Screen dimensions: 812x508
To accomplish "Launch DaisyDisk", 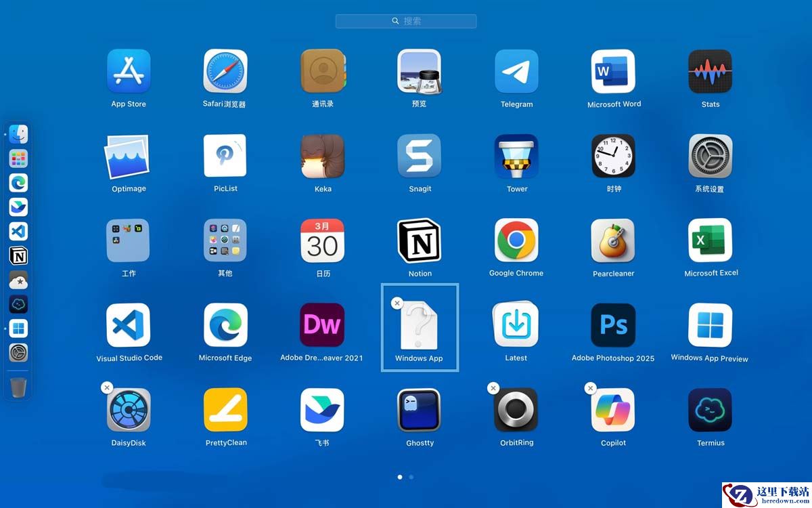I will (x=129, y=410).
